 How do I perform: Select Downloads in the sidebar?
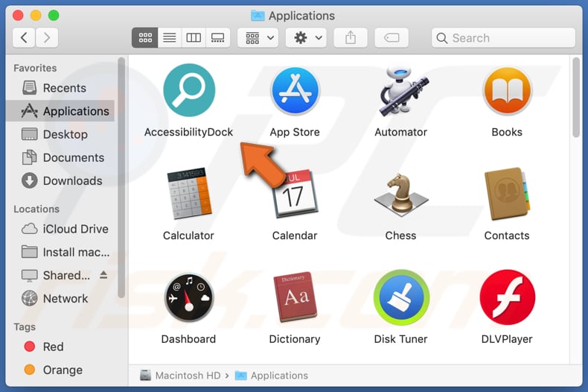(x=72, y=180)
